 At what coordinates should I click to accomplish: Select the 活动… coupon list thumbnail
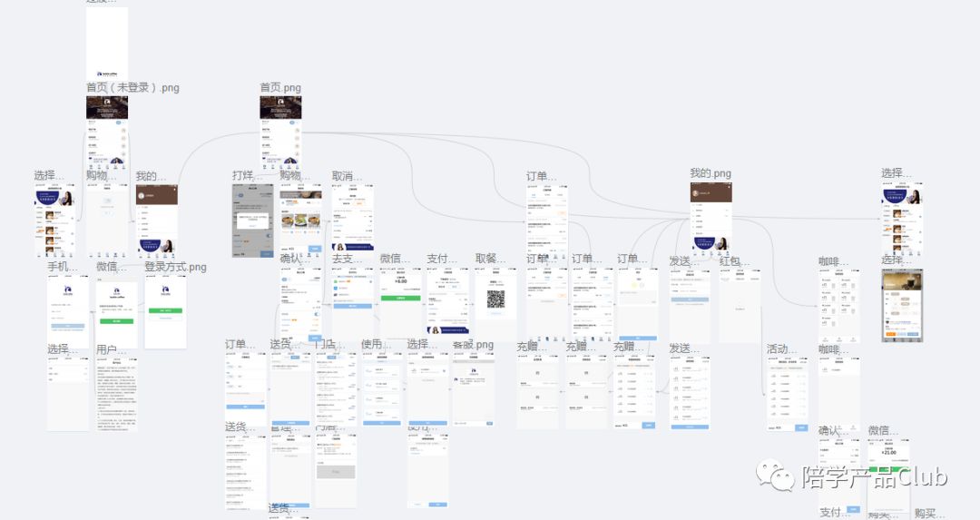[788, 395]
